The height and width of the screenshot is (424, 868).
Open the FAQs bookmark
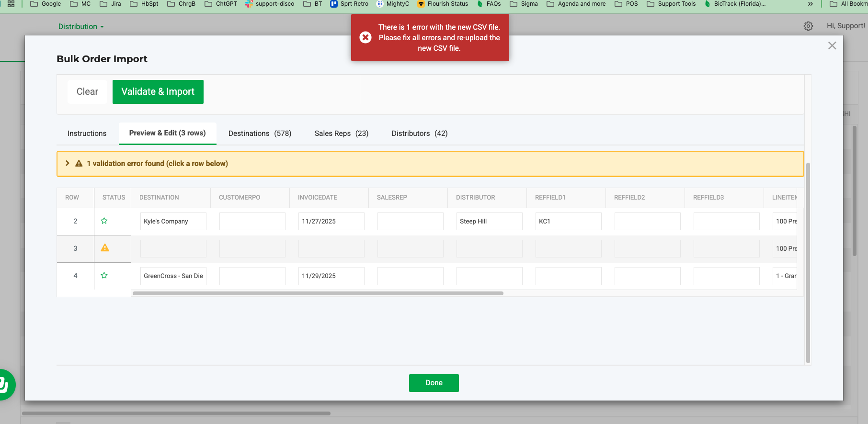point(489,4)
